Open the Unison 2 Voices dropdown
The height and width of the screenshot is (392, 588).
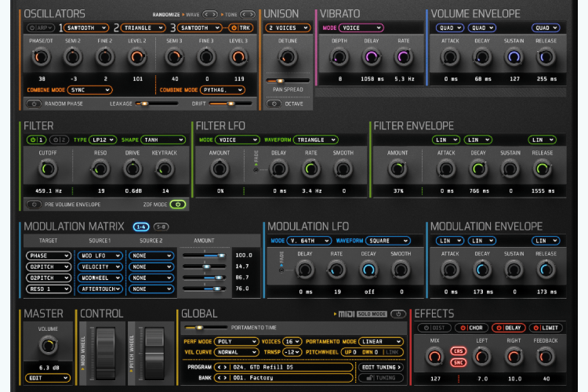click(x=288, y=27)
